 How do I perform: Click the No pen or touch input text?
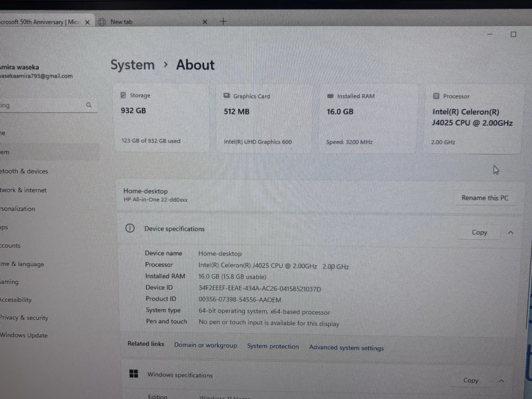(269, 323)
